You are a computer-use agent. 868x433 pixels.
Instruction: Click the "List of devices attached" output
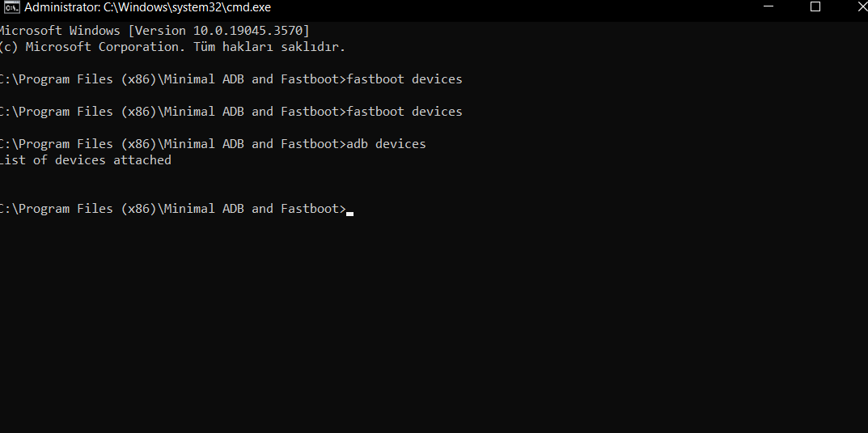coord(85,160)
